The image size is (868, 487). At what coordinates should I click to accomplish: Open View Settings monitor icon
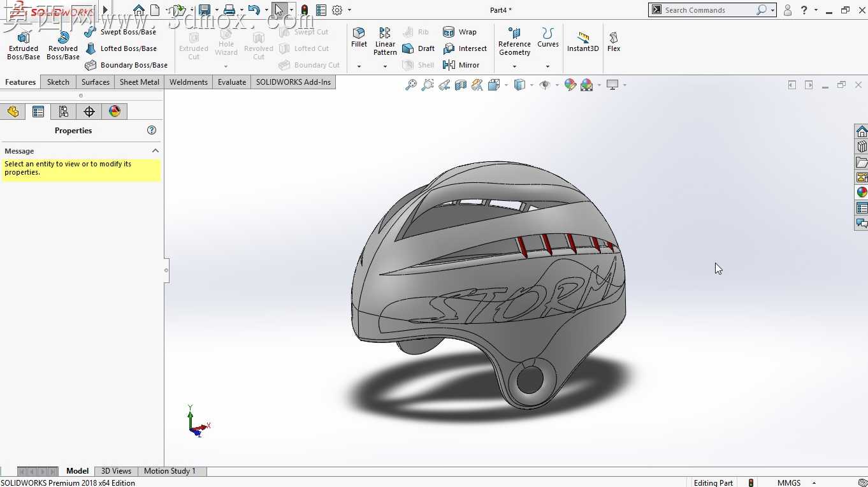tap(613, 85)
